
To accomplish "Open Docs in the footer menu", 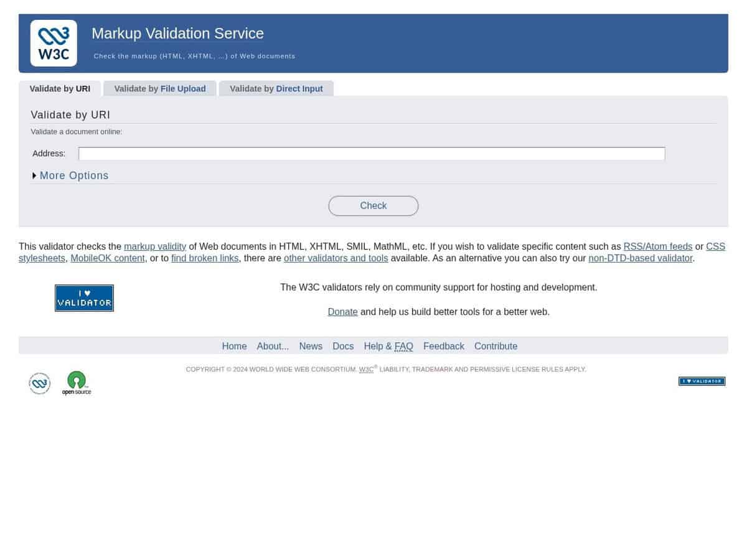I will 343,346.
